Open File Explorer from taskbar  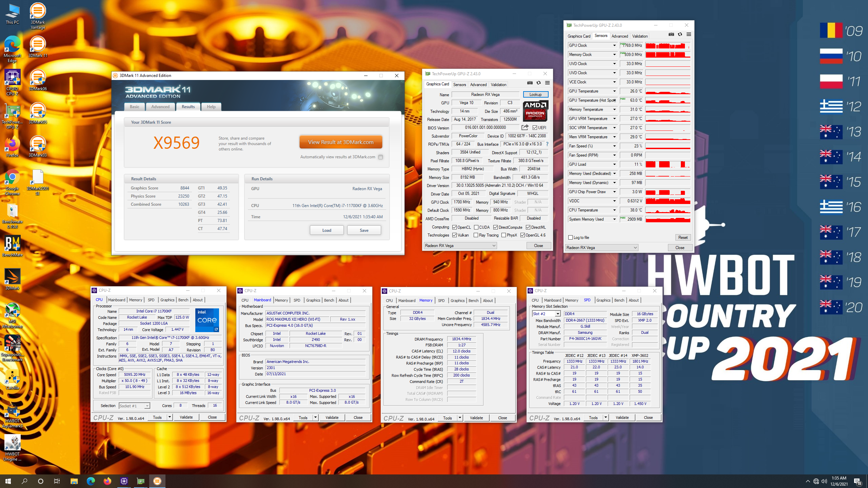pyautogui.click(x=74, y=481)
